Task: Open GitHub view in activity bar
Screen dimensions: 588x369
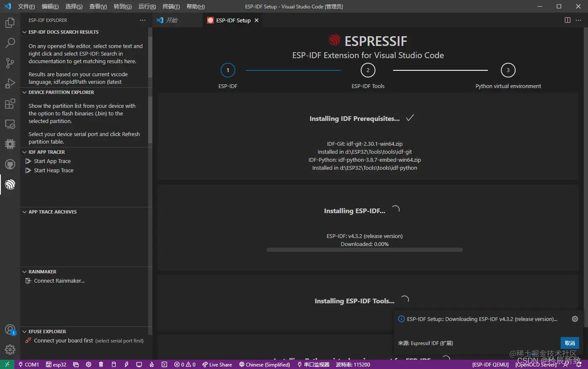Action: tap(10, 164)
